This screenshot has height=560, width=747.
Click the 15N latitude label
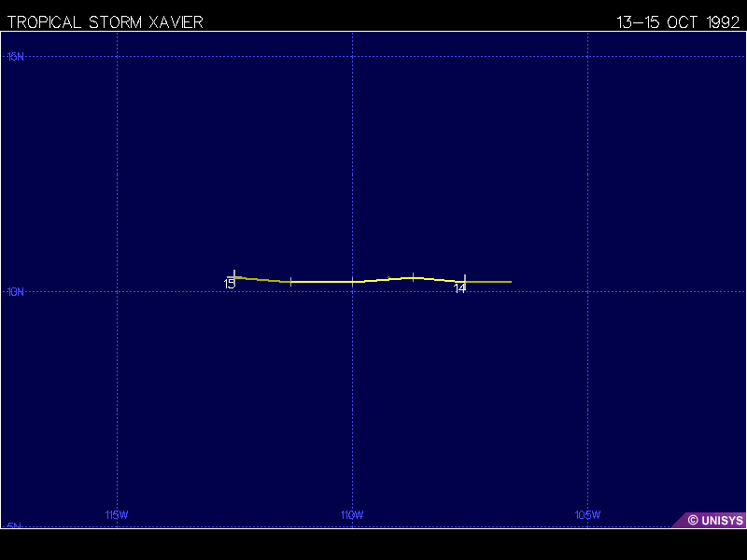pyautogui.click(x=16, y=57)
